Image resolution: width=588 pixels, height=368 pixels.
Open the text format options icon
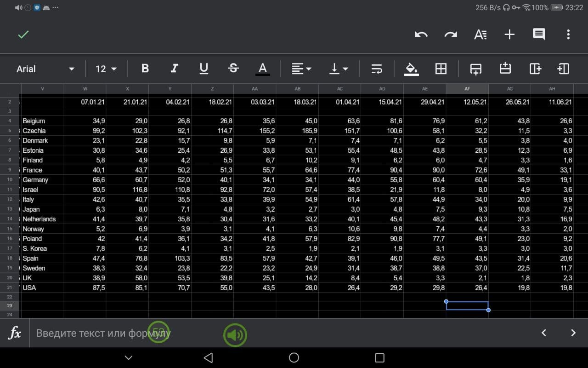[480, 34]
